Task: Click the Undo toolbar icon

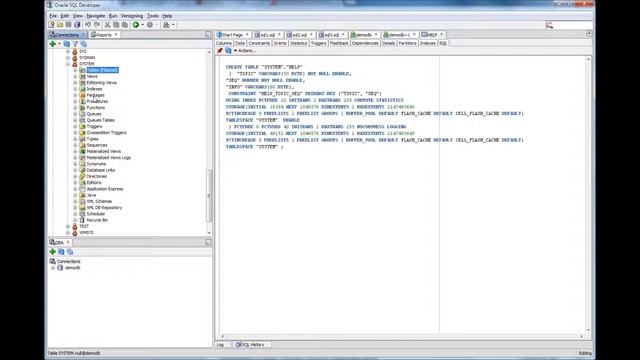Action: 88,25
